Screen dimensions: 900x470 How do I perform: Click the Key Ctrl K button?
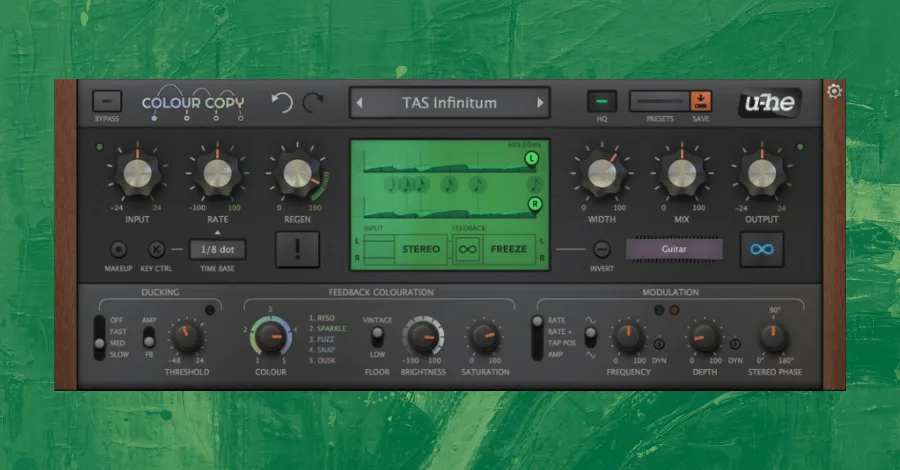(157, 249)
